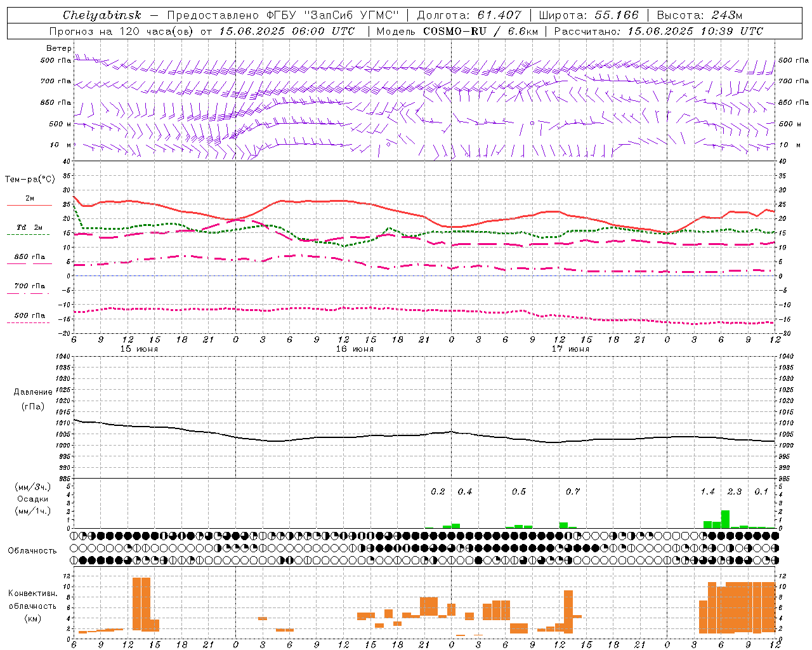Click the Тем-ра(°C) temperature panel label
The width and height of the screenshot is (812, 650).
click(30, 180)
